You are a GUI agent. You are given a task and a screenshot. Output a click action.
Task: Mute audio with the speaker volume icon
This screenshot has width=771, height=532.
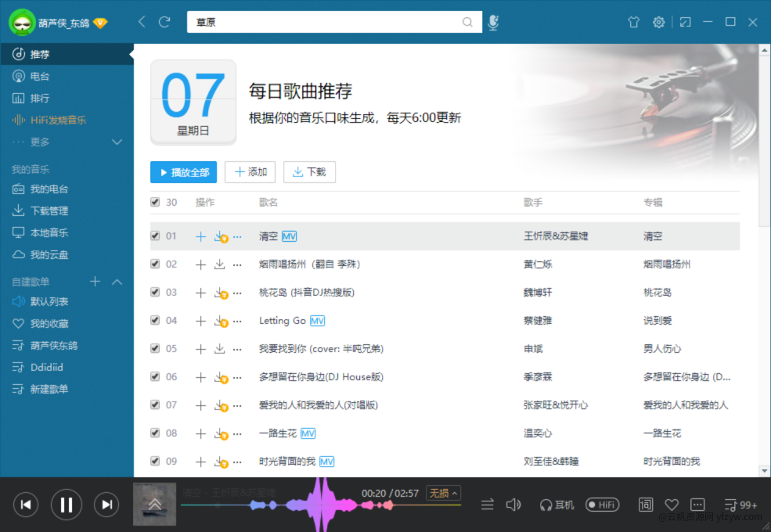(513, 505)
